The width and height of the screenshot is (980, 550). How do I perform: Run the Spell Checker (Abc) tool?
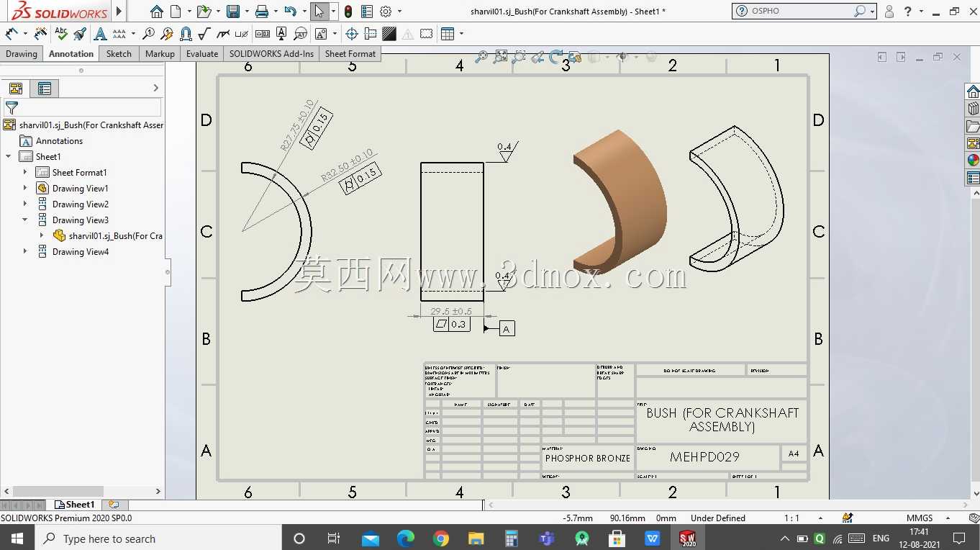pos(61,33)
